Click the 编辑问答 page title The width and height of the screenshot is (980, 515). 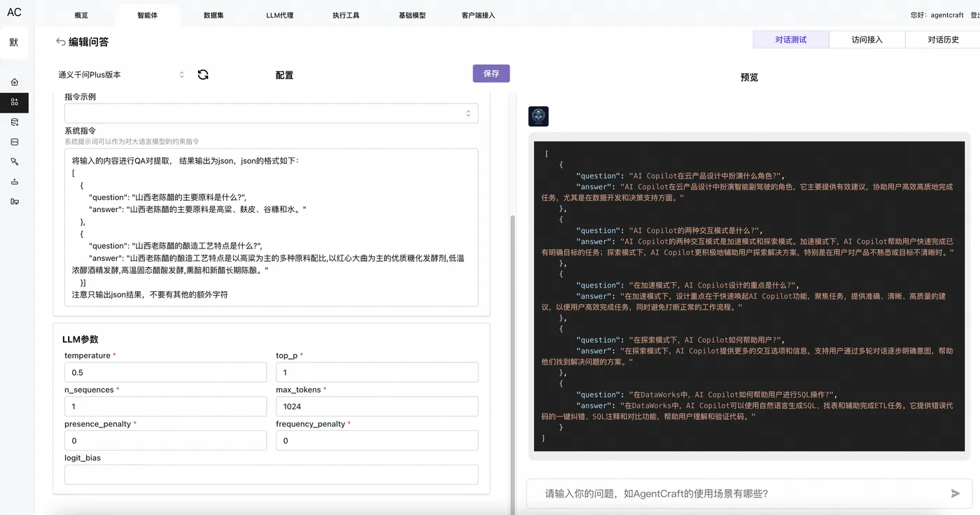[88, 42]
